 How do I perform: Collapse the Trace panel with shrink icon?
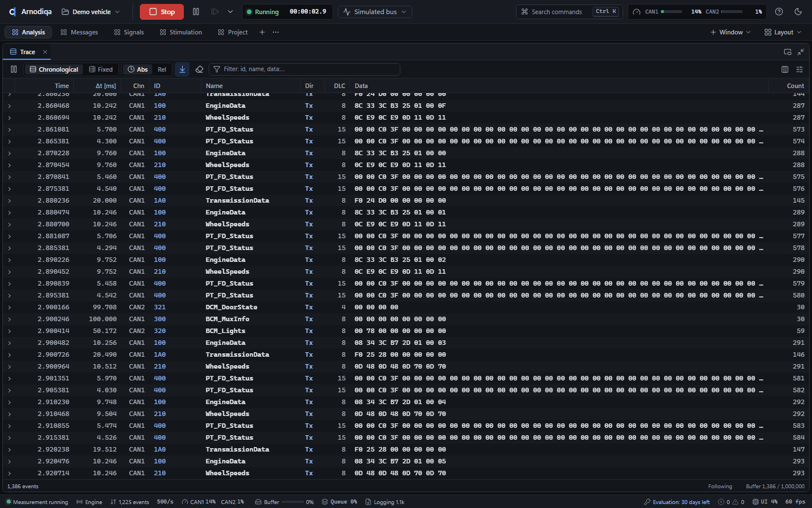coord(801,52)
